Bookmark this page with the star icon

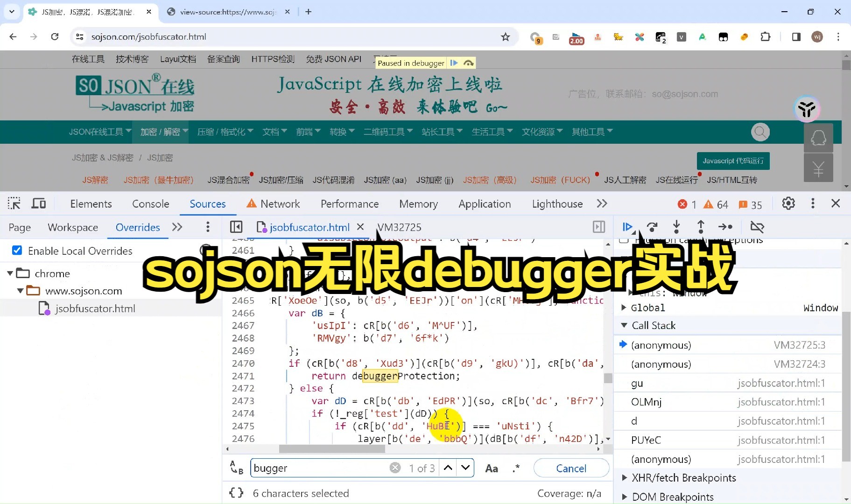click(506, 37)
